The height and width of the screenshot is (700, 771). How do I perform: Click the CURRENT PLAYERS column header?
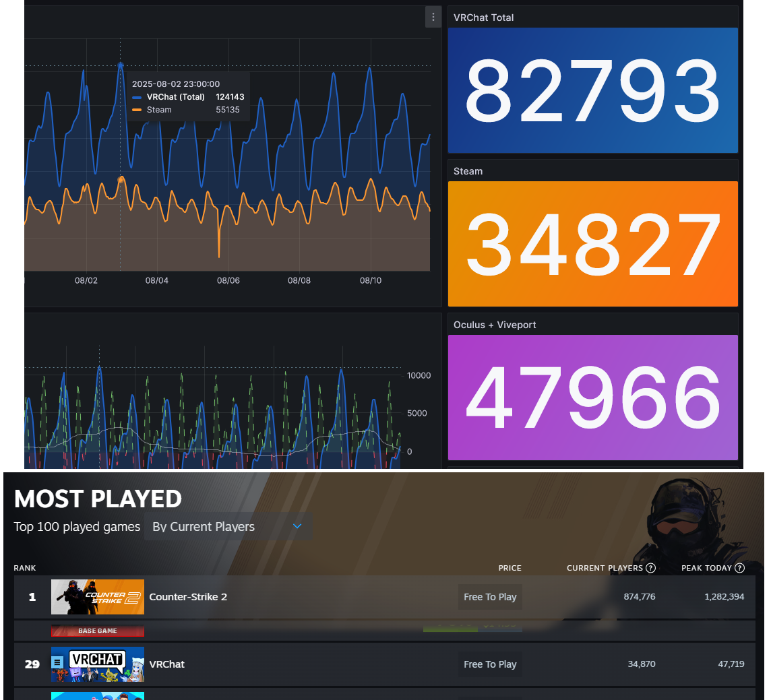tap(605, 568)
